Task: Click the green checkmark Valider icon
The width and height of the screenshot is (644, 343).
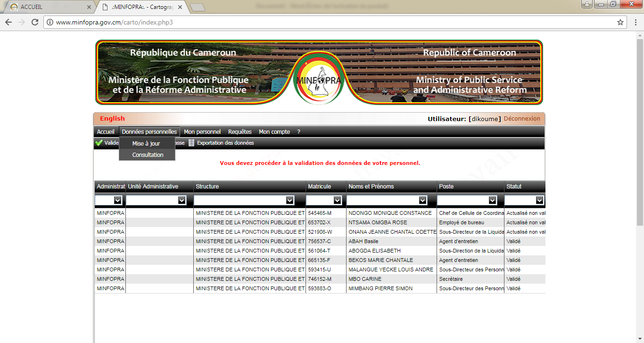Action: 99,143
